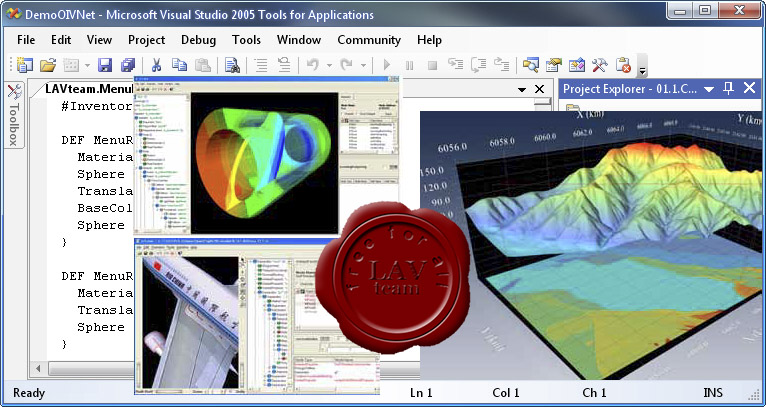This screenshot has width=766, height=407.
Task: Click the New Project toolbar icon
Action: (24, 64)
